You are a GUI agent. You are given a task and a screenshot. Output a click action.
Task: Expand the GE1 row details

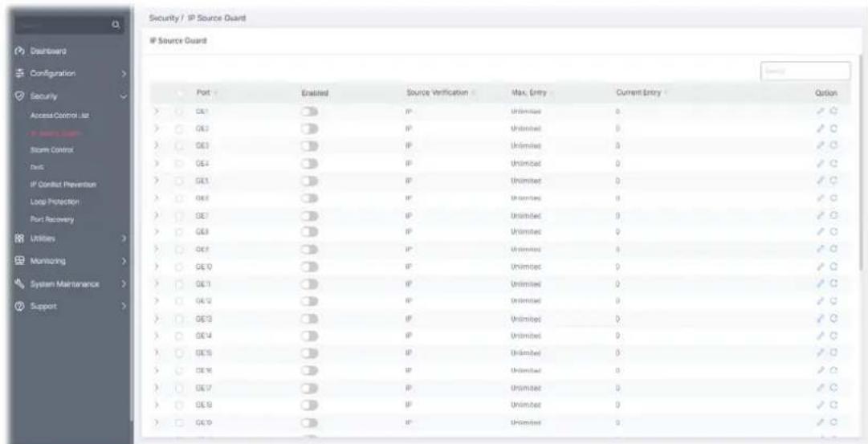point(157,112)
